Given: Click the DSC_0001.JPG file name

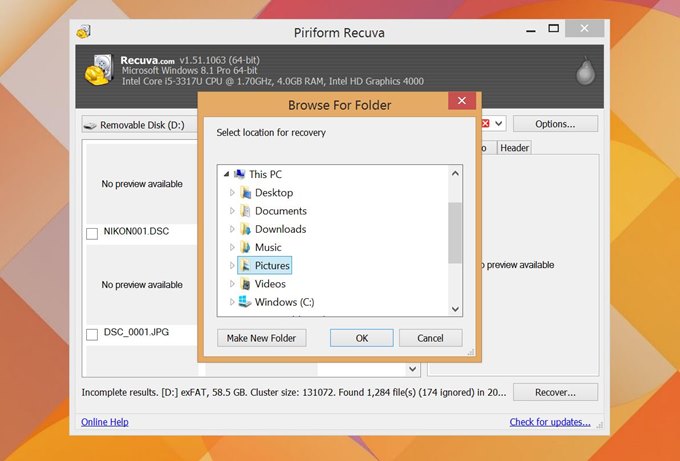Looking at the screenshot, I should [x=136, y=332].
